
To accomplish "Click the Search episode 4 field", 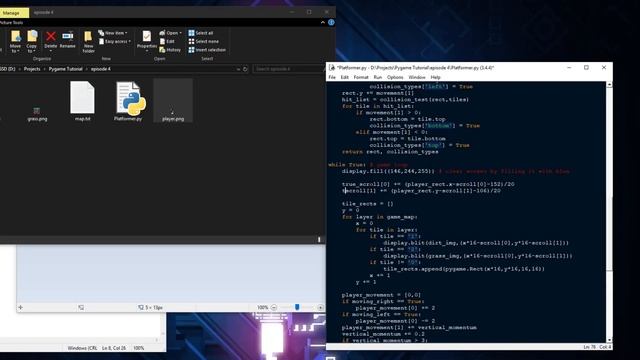I will [288, 69].
